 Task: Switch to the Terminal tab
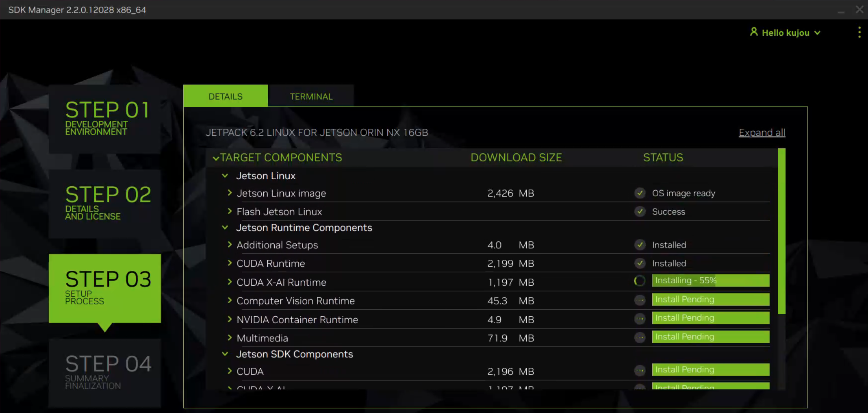coord(311,96)
